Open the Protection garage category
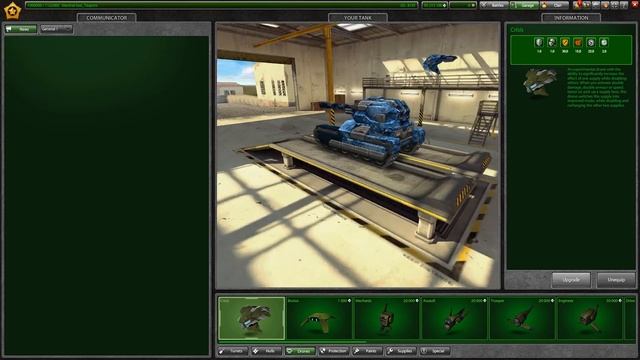Screen dimensions: 640x360 point(334,351)
